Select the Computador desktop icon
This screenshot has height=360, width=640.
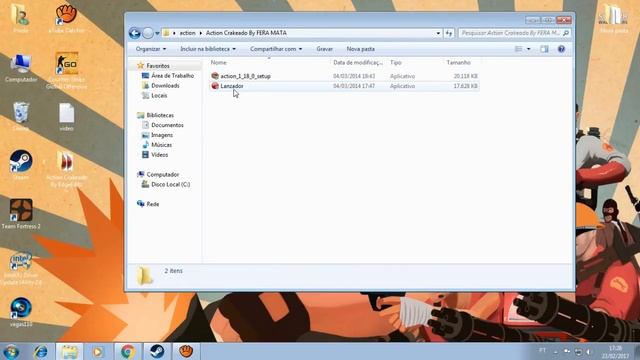pyautogui.click(x=21, y=68)
